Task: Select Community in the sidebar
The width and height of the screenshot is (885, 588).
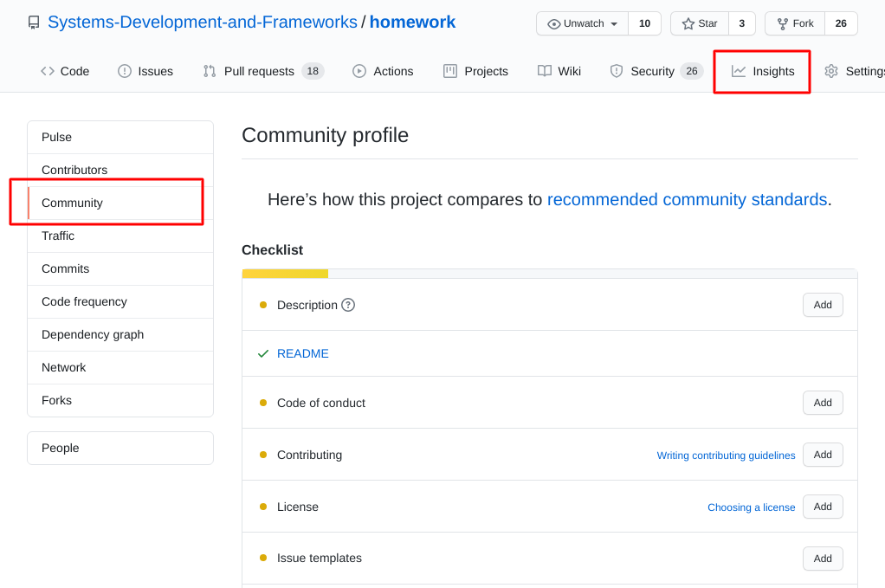Action: click(120, 204)
